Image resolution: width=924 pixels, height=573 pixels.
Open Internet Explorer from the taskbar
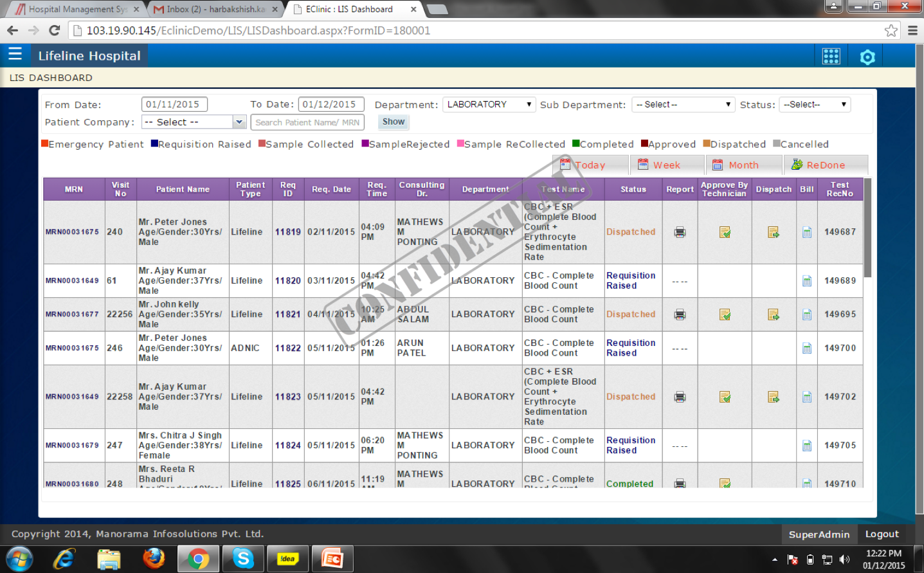pyautogui.click(x=64, y=558)
